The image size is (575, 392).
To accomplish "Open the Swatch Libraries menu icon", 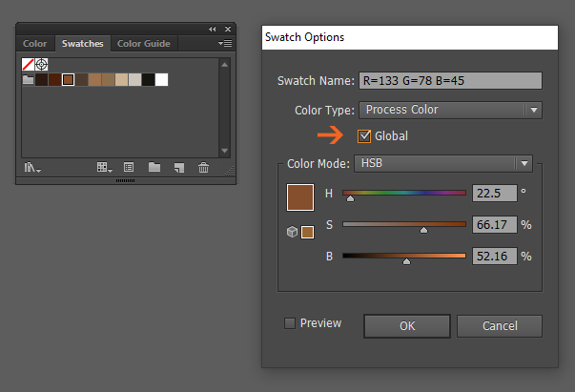I will click(32, 168).
